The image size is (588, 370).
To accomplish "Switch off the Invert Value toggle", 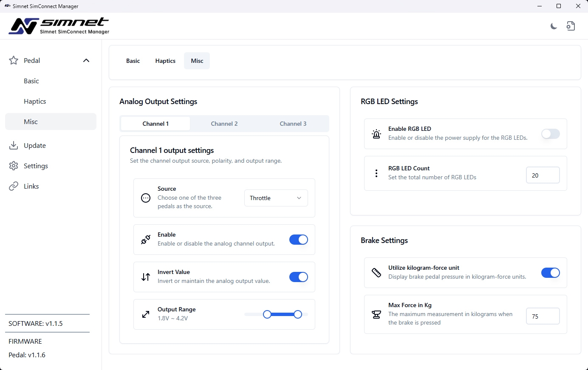I will tap(298, 277).
